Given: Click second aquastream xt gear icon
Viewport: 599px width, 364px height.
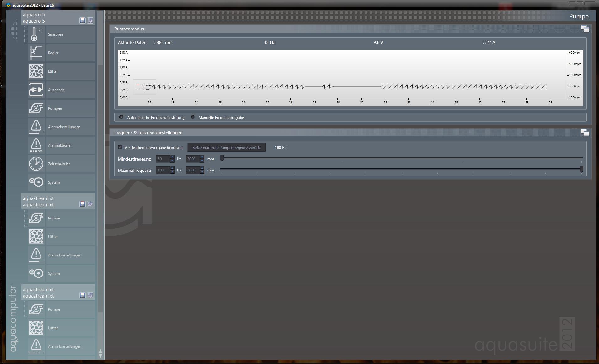Looking at the screenshot, I should tap(90, 295).
